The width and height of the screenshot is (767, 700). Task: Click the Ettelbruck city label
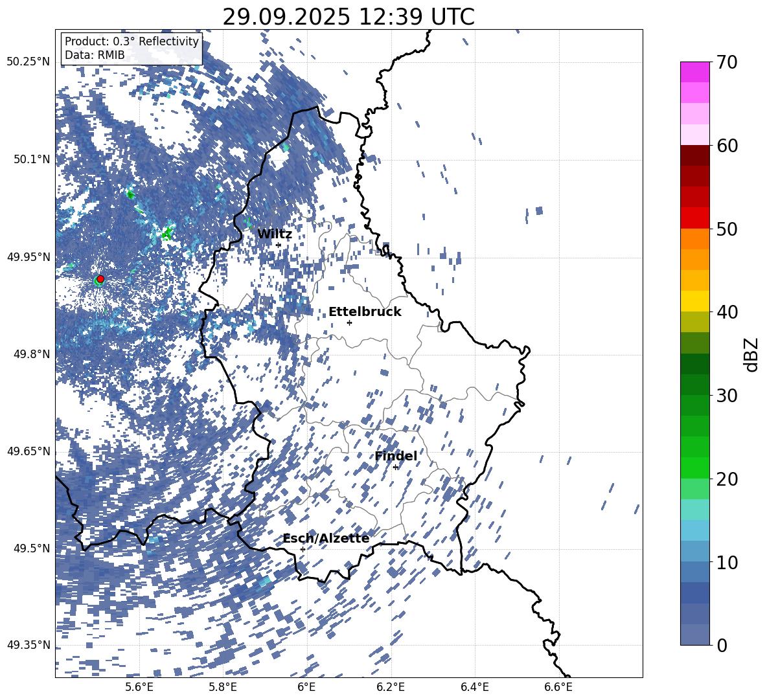[365, 312]
